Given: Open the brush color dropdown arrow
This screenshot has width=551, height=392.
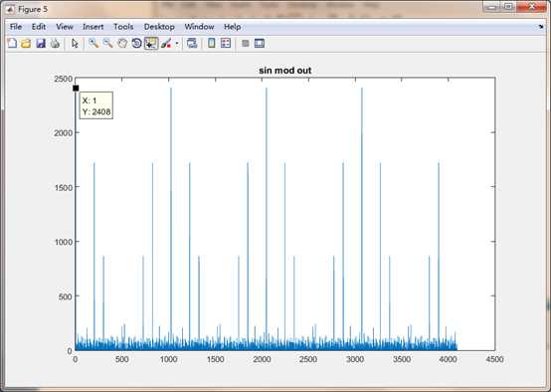Looking at the screenshot, I should 177,44.
